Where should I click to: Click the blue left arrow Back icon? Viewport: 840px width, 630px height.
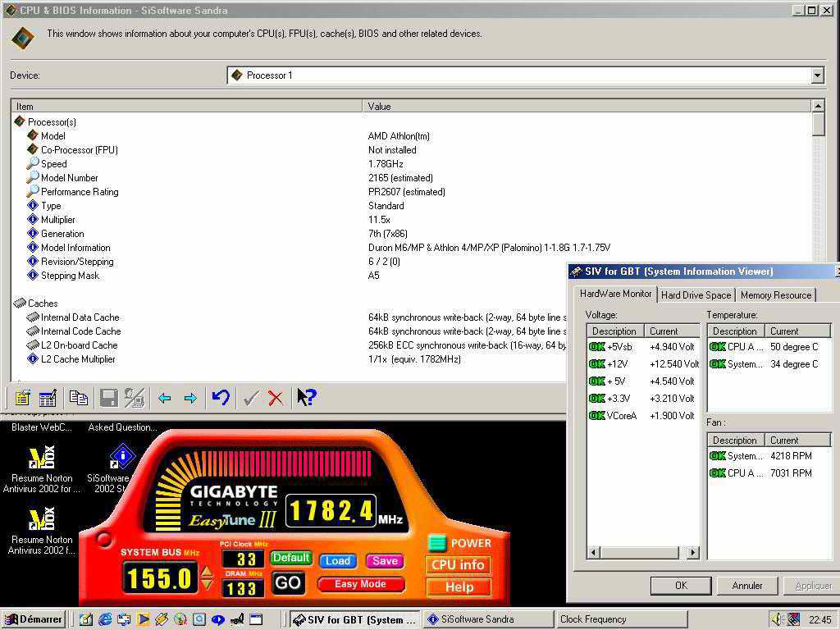164,398
